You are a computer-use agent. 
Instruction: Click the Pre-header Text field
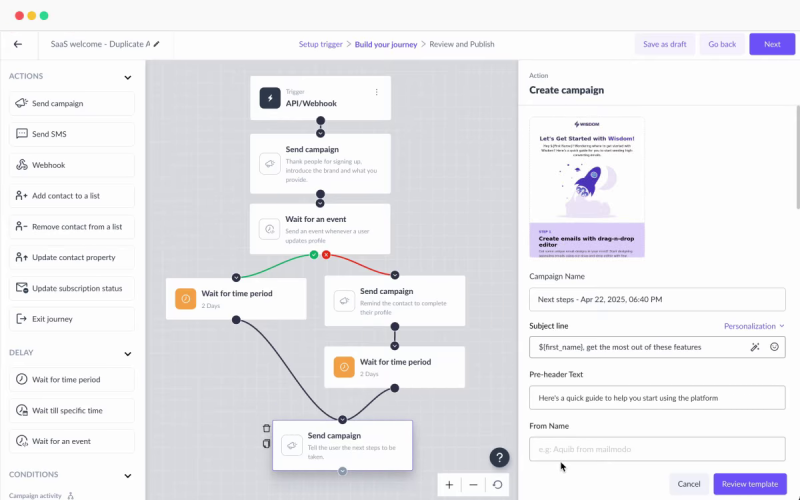pyautogui.click(x=657, y=398)
